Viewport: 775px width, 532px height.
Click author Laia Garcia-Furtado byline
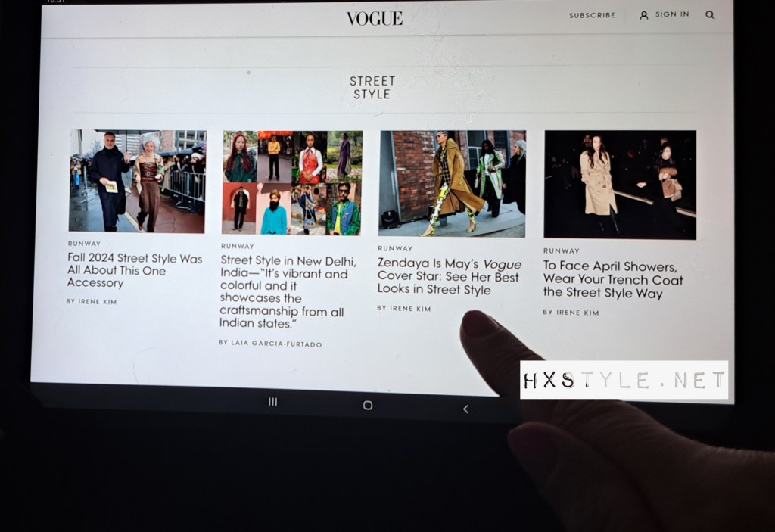[270, 344]
